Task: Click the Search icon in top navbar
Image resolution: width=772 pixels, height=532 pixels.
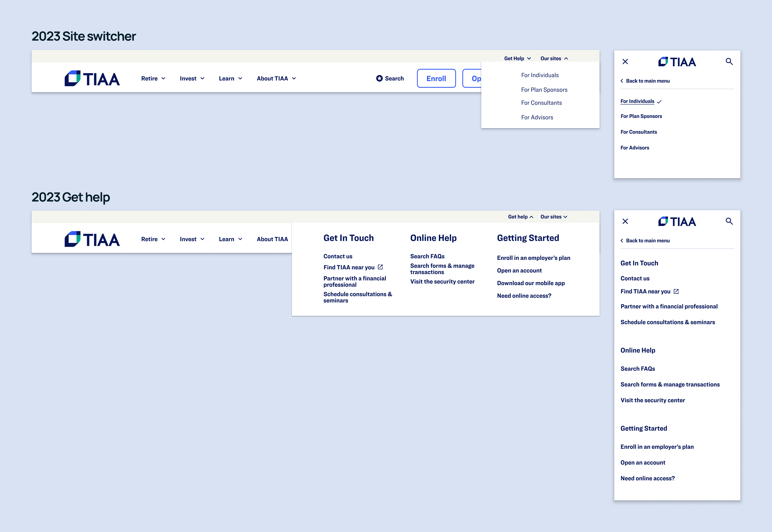Action: (379, 78)
